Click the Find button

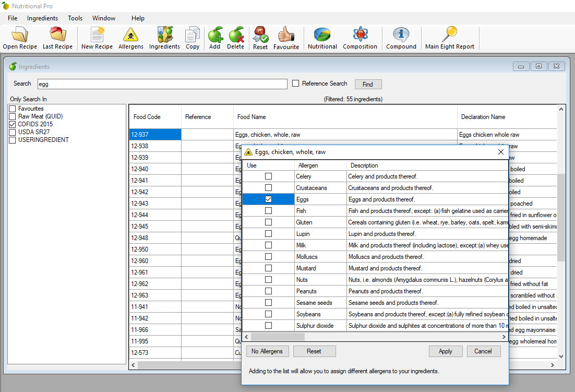pos(368,85)
